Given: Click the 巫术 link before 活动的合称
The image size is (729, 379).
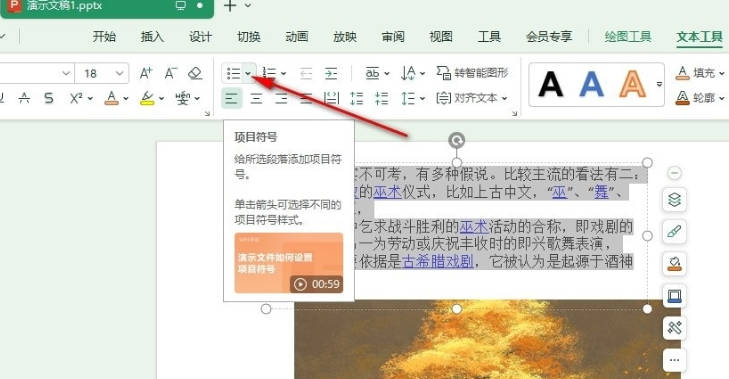Looking at the screenshot, I should coord(474,226).
